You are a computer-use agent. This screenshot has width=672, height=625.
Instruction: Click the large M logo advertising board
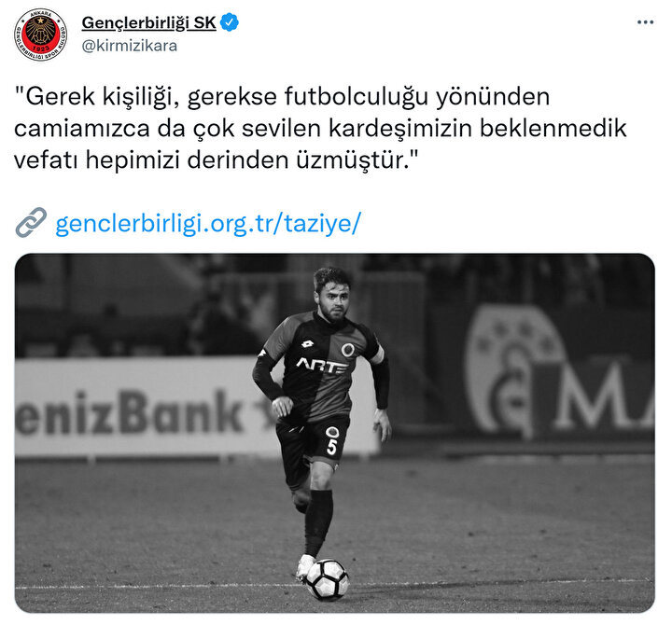click(x=559, y=373)
